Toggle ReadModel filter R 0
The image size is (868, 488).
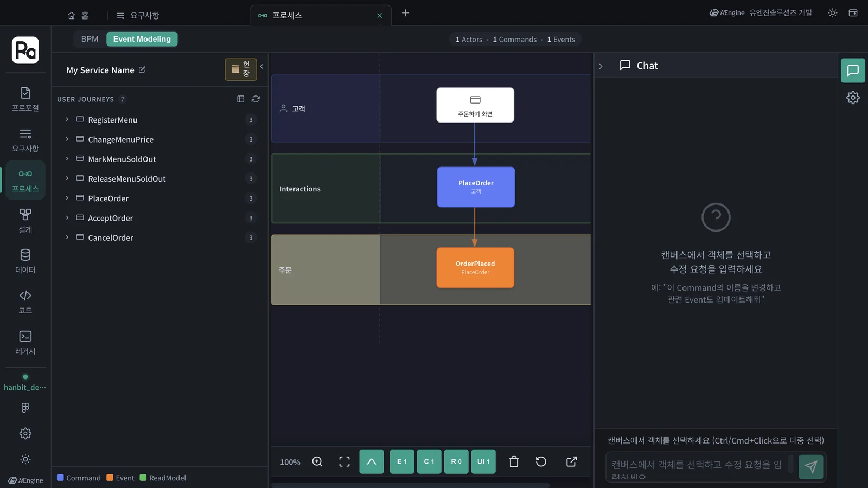[456, 461]
